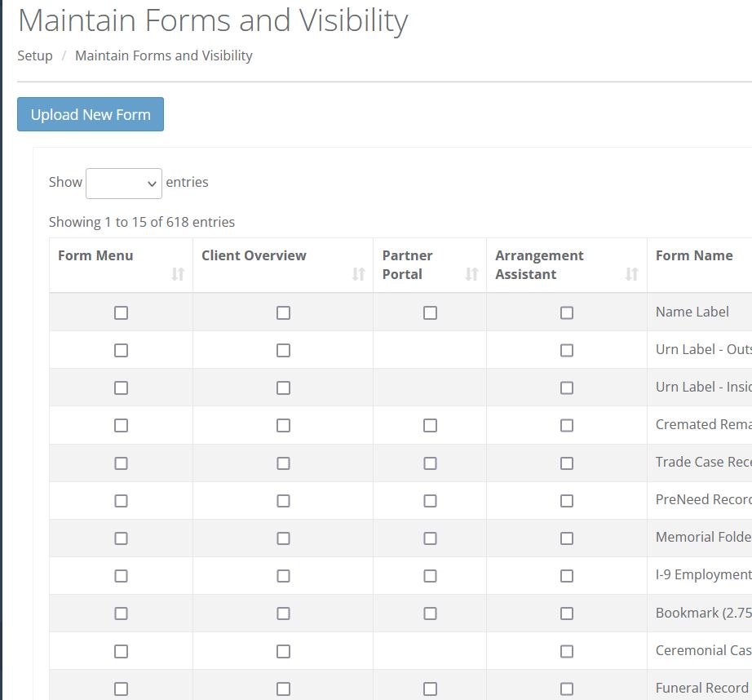Sort table using Partner Portal sort icon
Image resolution: width=752 pixels, height=700 pixels.
(471, 274)
